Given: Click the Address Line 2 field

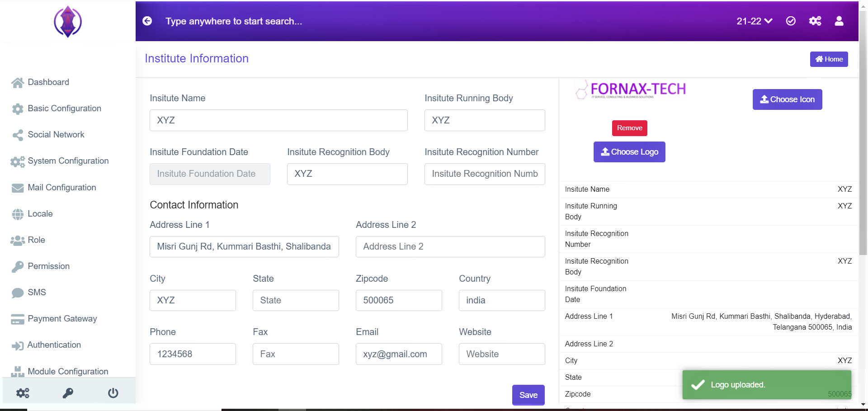Looking at the screenshot, I should pos(450,247).
